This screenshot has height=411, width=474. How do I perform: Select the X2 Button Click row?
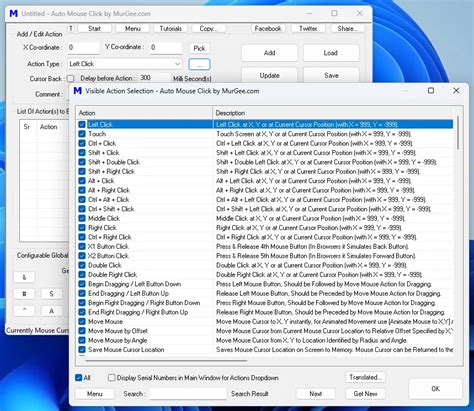[x=265, y=256]
